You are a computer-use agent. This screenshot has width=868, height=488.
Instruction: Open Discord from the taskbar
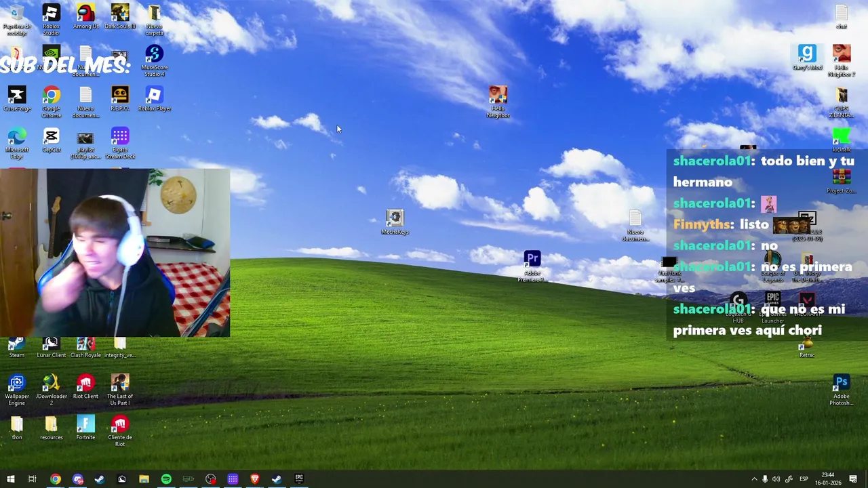[78, 479]
